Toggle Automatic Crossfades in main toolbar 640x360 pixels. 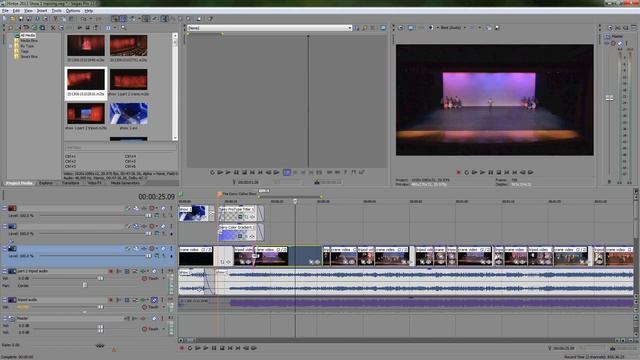[x=123, y=18]
